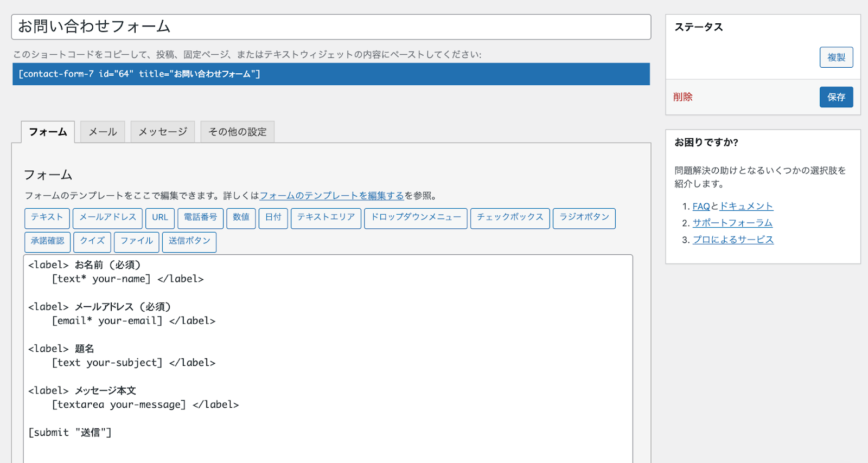Click the 題名 label line
This screenshot has width=868, height=463.
pos(61,348)
